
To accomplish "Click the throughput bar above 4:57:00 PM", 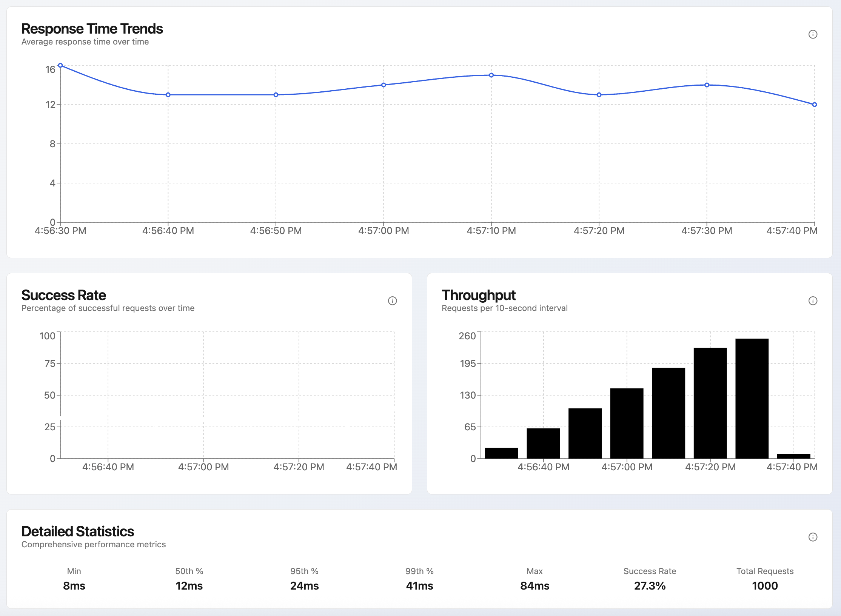I will pyautogui.click(x=627, y=423).
